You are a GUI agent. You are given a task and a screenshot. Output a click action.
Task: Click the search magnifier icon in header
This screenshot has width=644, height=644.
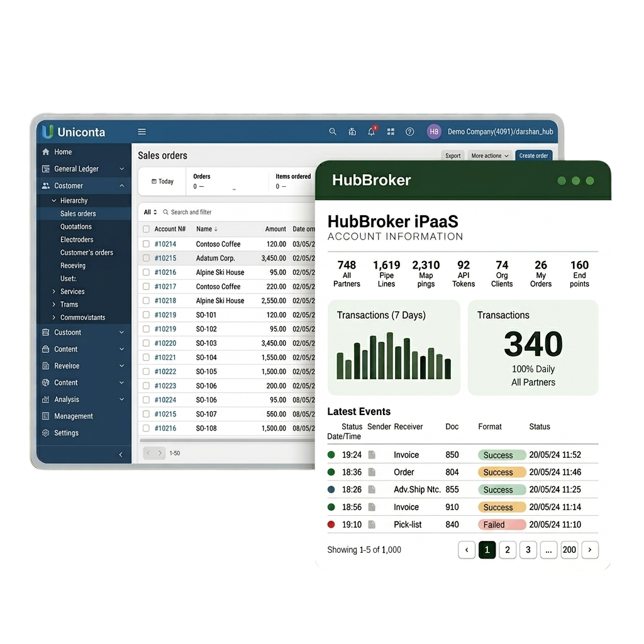[333, 131]
